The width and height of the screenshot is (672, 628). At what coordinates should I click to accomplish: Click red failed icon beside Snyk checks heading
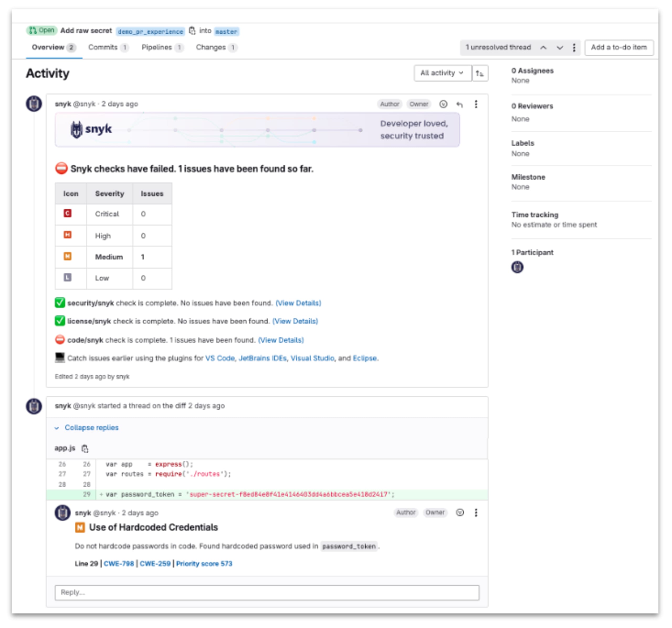pyautogui.click(x=61, y=168)
